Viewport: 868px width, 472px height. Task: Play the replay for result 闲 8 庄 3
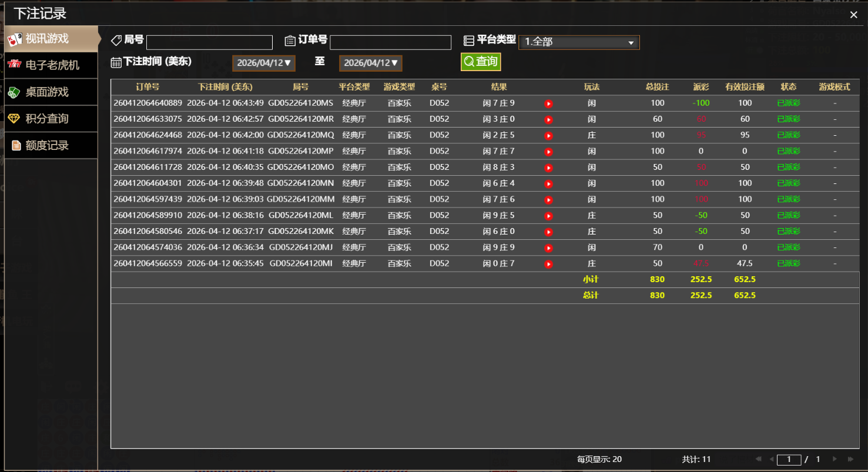pyautogui.click(x=548, y=167)
